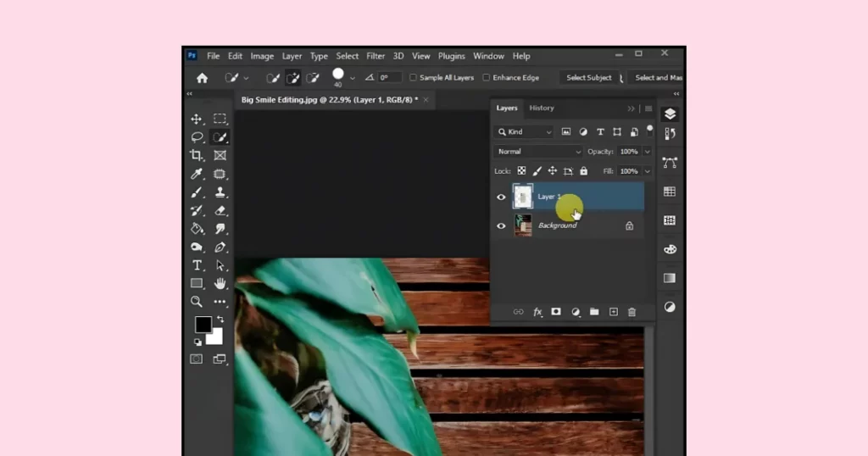Switch to the History tab
Image resolution: width=868 pixels, height=456 pixels.
[542, 108]
